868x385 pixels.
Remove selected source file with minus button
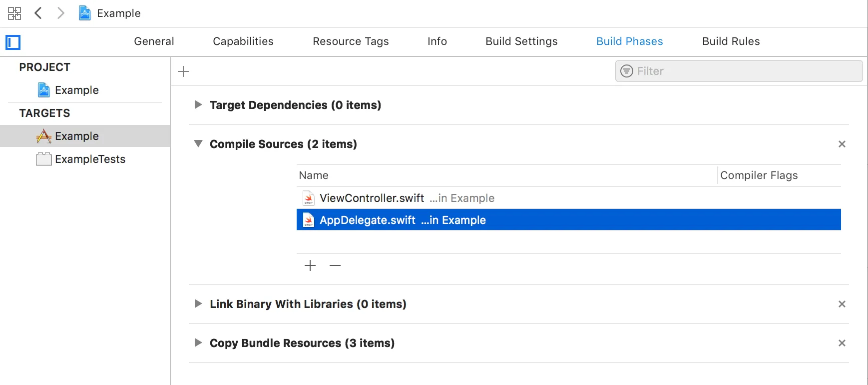click(x=335, y=265)
